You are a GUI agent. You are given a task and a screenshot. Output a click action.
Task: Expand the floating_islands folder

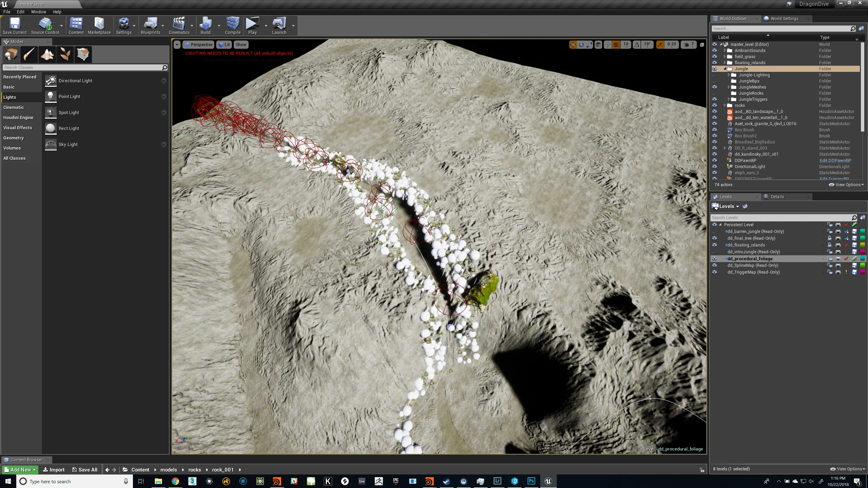coord(724,63)
